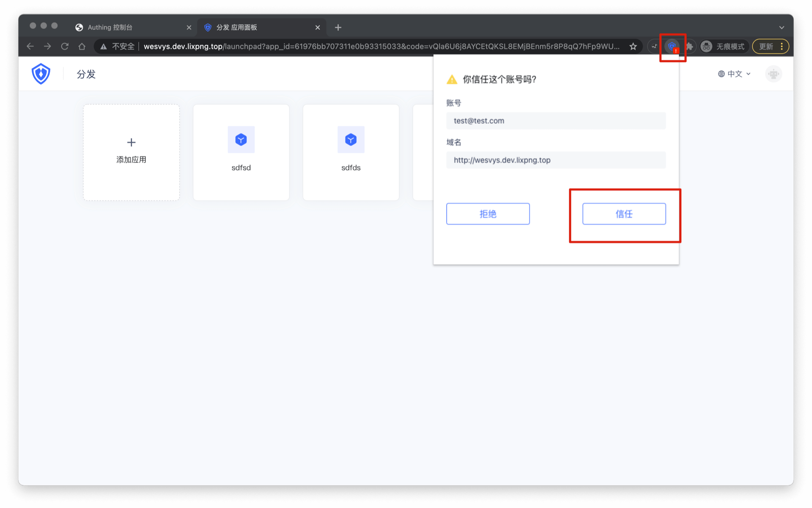Expand the tab search chevron
The width and height of the screenshot is (812, 508).
tap(782, 28)
